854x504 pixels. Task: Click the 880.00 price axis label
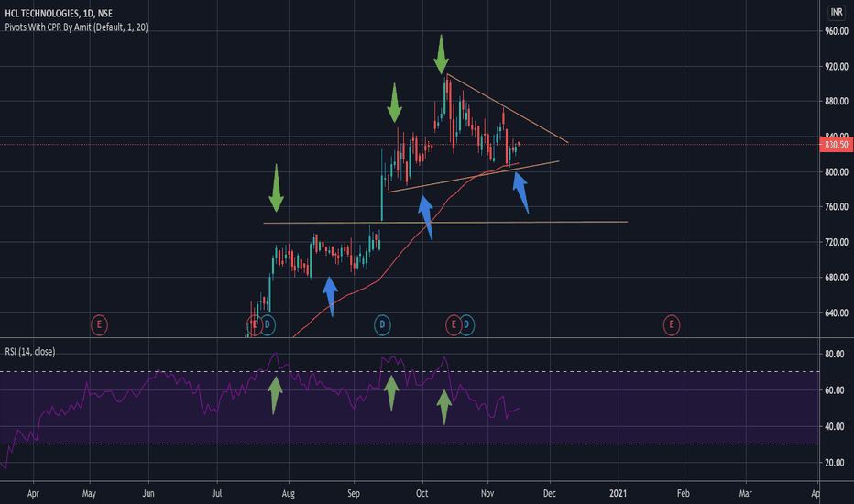[x=837, y=102]
